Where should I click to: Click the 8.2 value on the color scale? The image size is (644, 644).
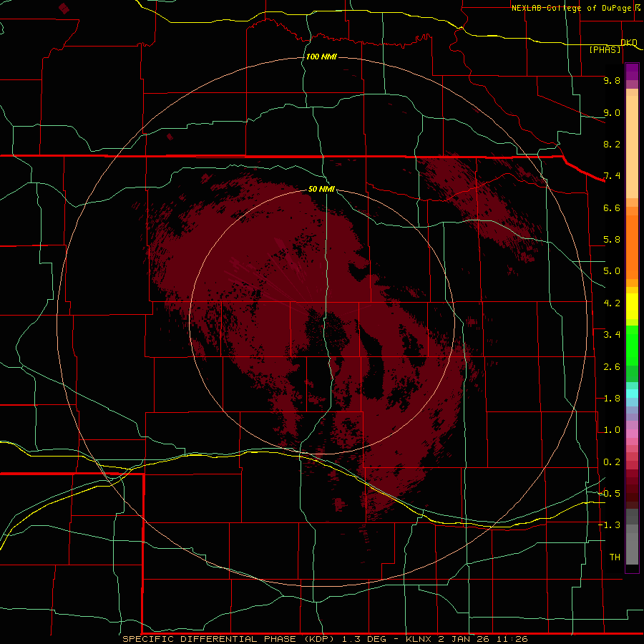(612, 144)
